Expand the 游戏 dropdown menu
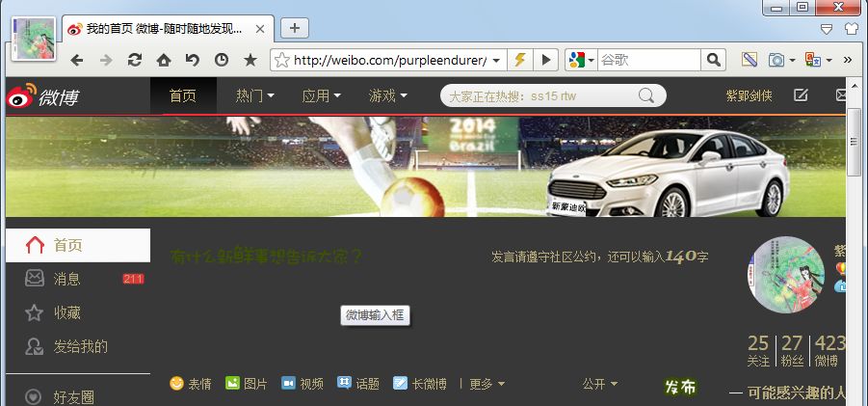 coord(387,95)
